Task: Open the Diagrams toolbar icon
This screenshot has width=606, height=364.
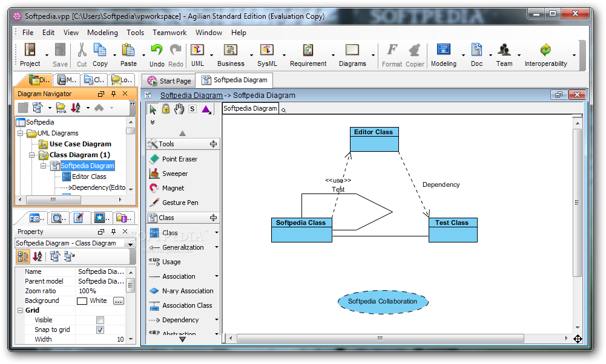Action: pos(352,50)
